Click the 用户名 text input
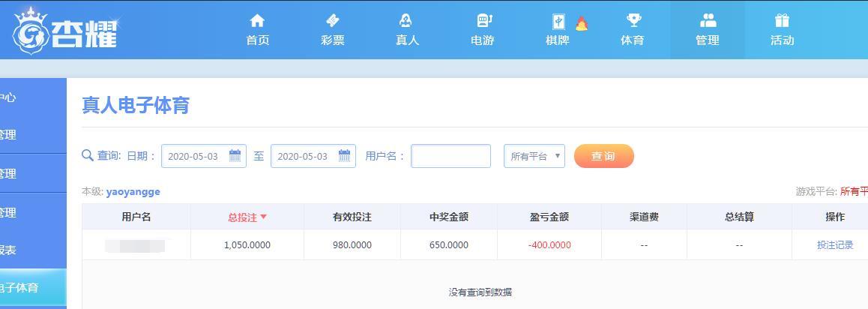The height and width of the screenshot is (309, 868). click(450, 156)
